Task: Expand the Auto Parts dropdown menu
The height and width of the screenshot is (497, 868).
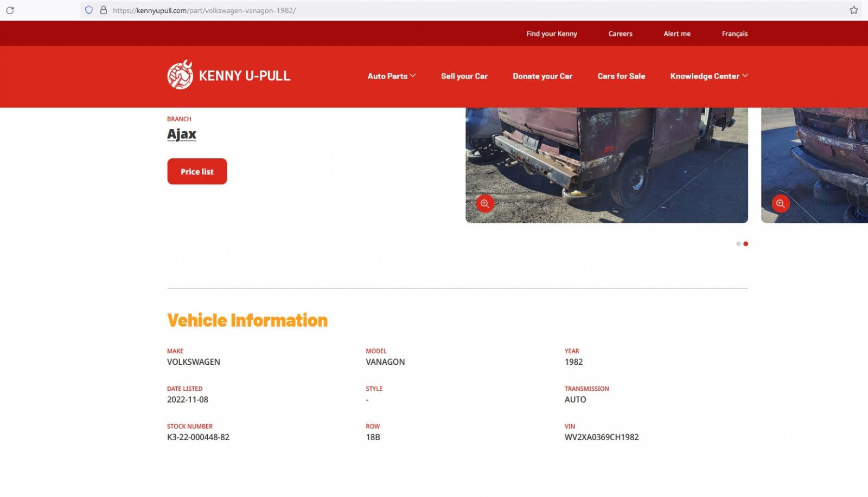Action: click(x=392, y=76)
